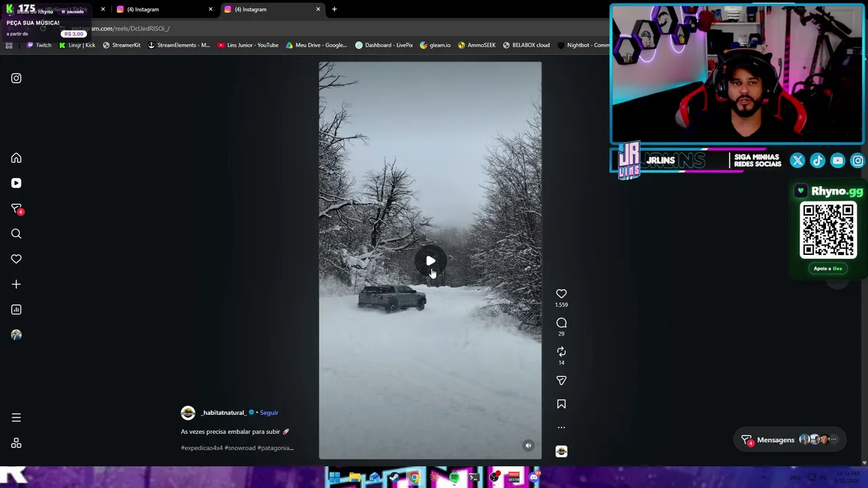Open File Explorer from the taskbar

click(x=355, y=478)
